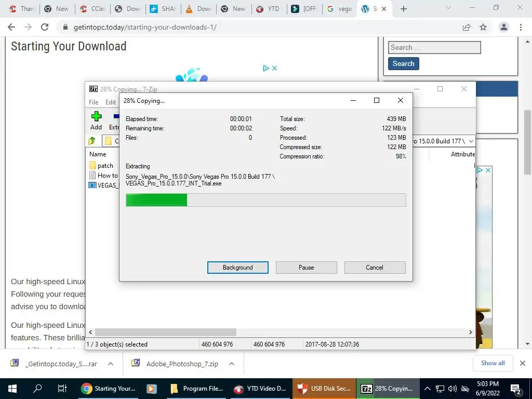The image size is (532, 399).
Task: Click the Name column header in 7-Zip
Action: [x=98, y=154]
